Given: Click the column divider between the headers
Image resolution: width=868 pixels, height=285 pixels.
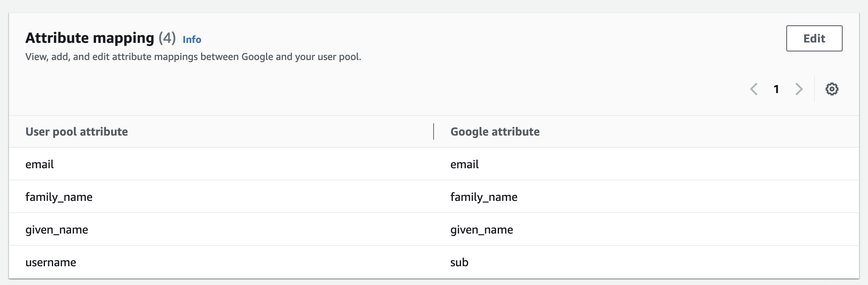Looking at the screenshot, I should (434, 131).
